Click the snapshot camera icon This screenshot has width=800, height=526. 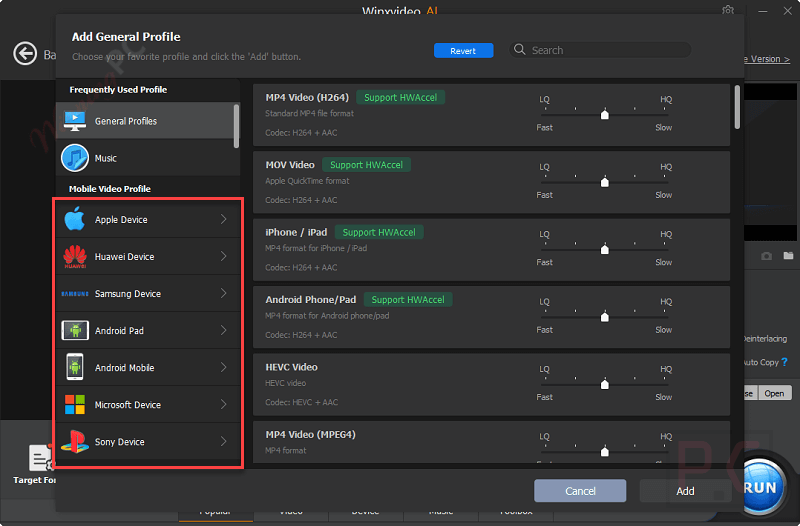tap(766, 256)
